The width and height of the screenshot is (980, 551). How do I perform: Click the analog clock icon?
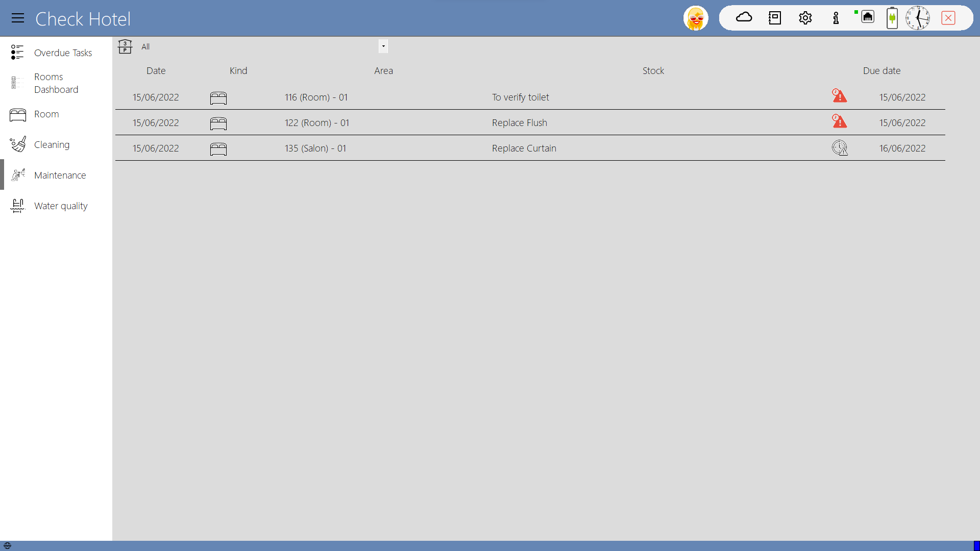coord(918,18)
